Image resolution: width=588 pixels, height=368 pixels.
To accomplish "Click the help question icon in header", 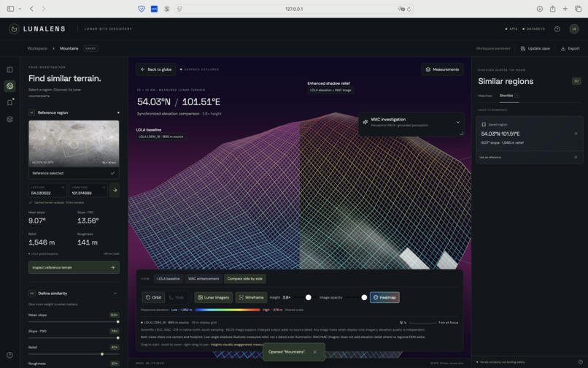I will click(557, 29).
